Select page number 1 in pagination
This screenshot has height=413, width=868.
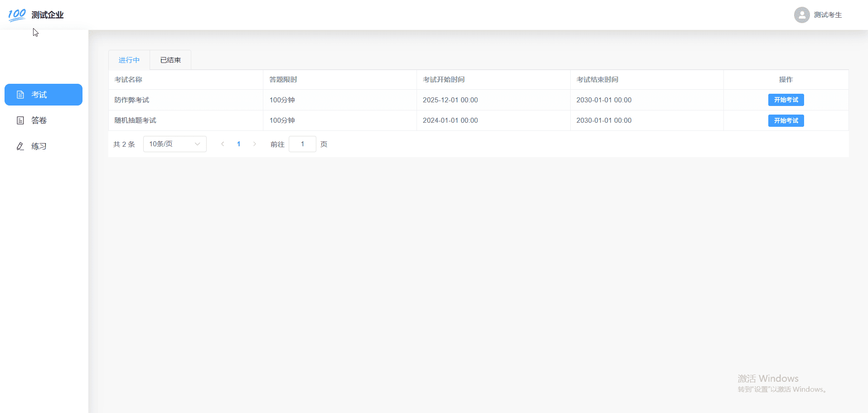(x=238, y=144)
